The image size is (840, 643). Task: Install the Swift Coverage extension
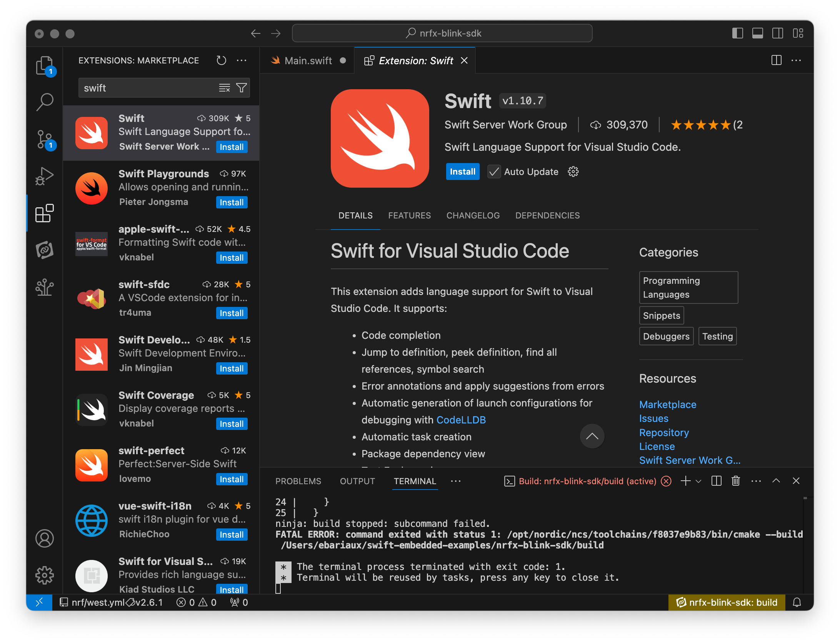click(232, 424)
